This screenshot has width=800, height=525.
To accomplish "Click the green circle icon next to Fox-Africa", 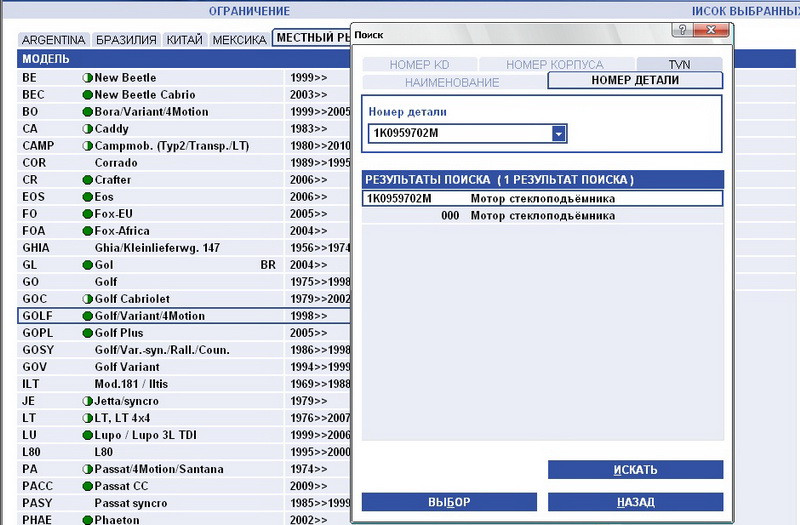I will coord(87,231).
